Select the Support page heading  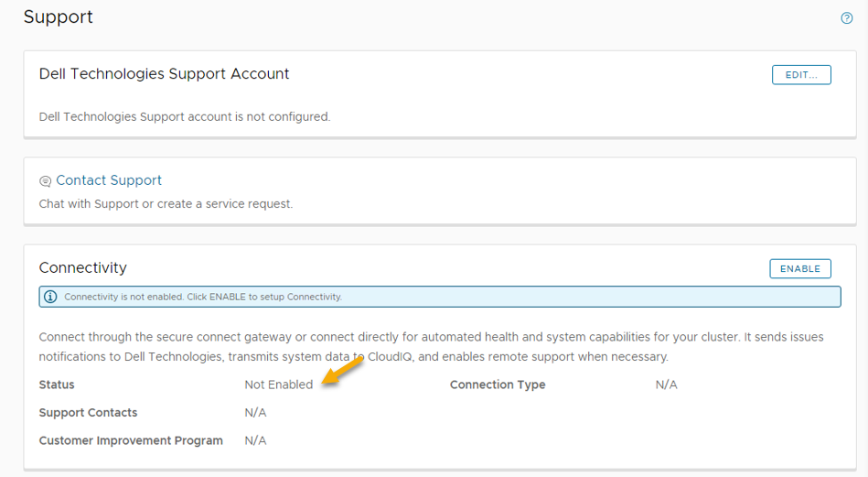pos(59,16)
